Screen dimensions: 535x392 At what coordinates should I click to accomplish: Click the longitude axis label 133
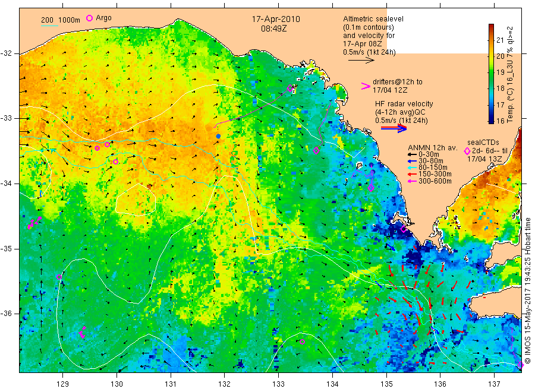278,384
